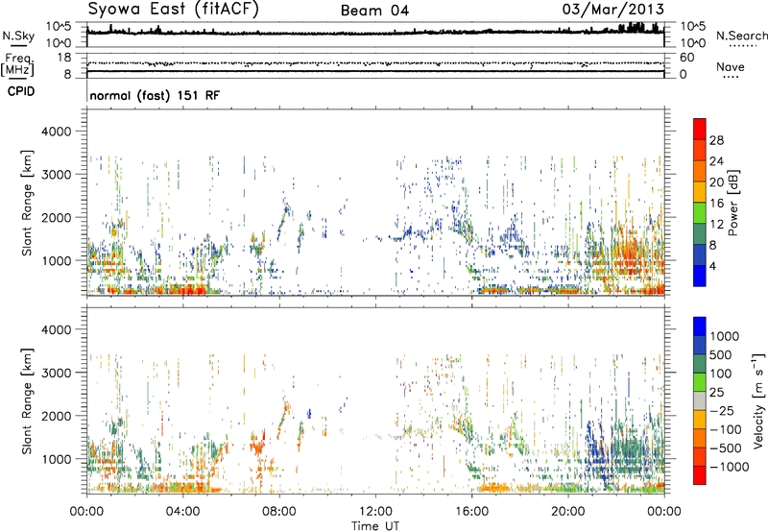Click the "Time UT" axis title

coord(375,526)
